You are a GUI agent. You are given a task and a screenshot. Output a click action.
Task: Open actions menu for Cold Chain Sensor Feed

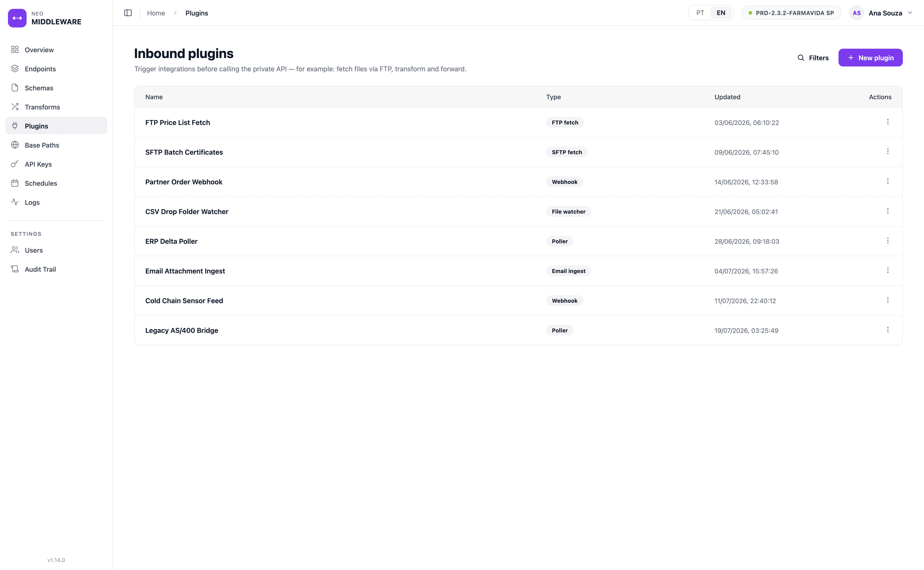(x=888, y=300)
